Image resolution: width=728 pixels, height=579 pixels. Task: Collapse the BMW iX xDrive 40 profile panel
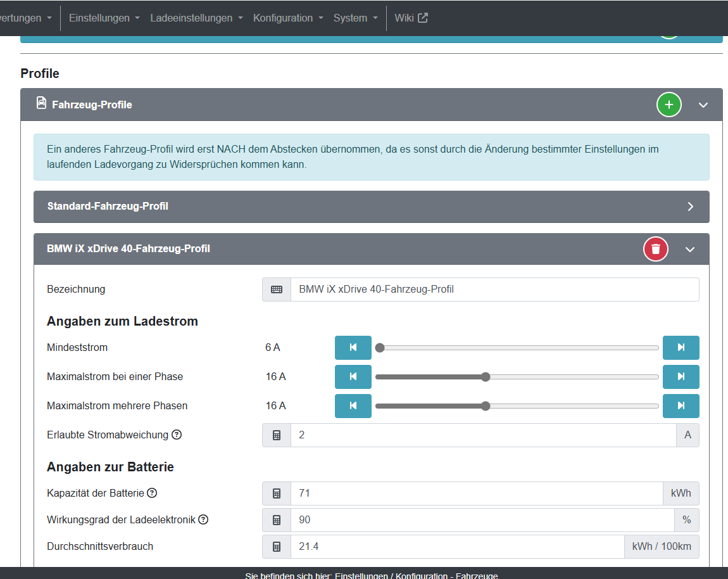[x=690, y=249]
